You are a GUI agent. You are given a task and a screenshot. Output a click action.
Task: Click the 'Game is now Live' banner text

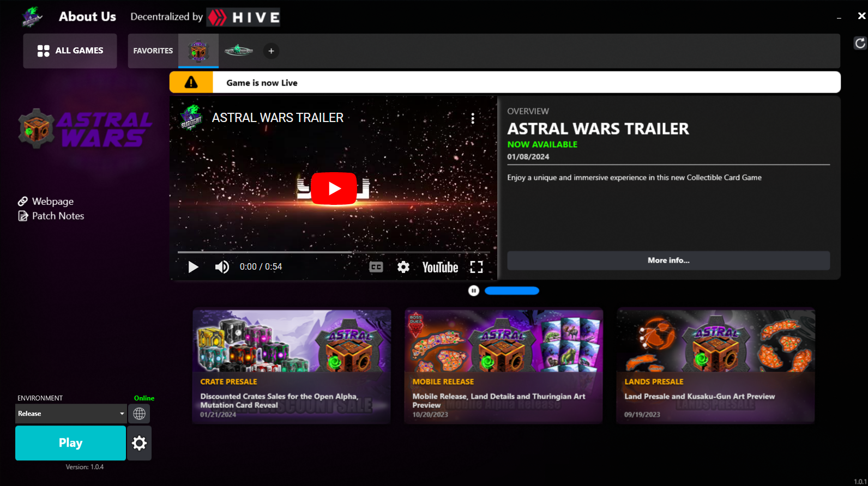262,83
